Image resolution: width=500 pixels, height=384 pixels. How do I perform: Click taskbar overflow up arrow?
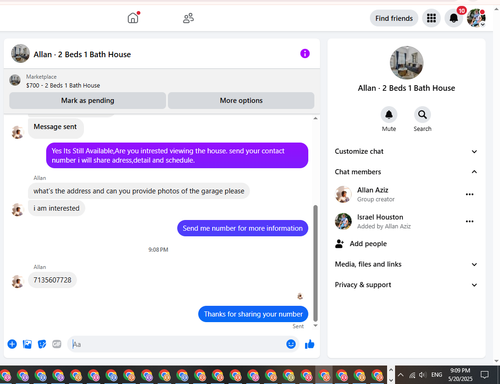[391, 369]
